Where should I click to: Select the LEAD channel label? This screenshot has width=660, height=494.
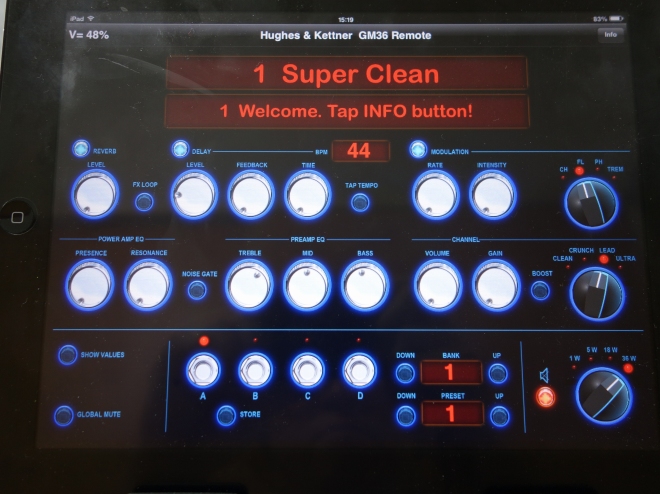click(607, 250)
